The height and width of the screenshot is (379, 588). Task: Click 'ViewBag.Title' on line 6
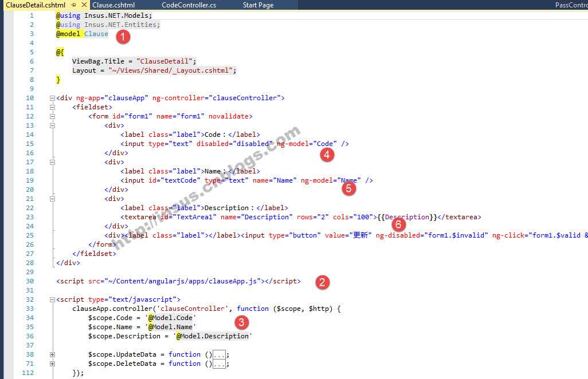(98, 61)
